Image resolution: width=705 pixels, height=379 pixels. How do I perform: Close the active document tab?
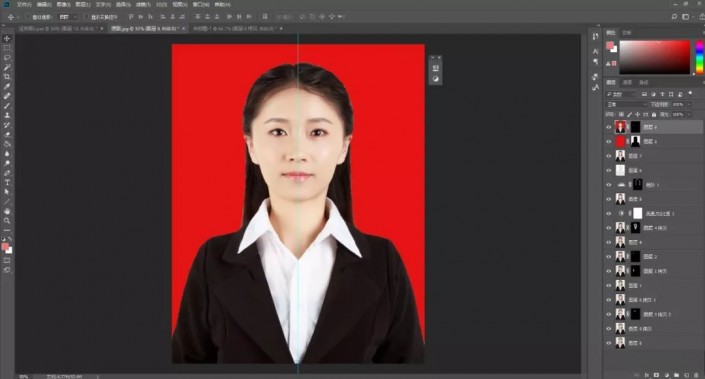tap(183, 28)
